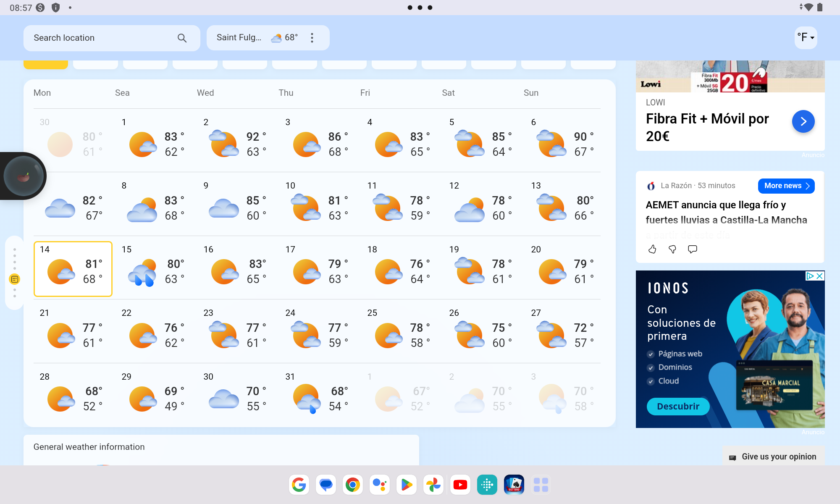Click the Descubrir button in IONOS ad

679,406
